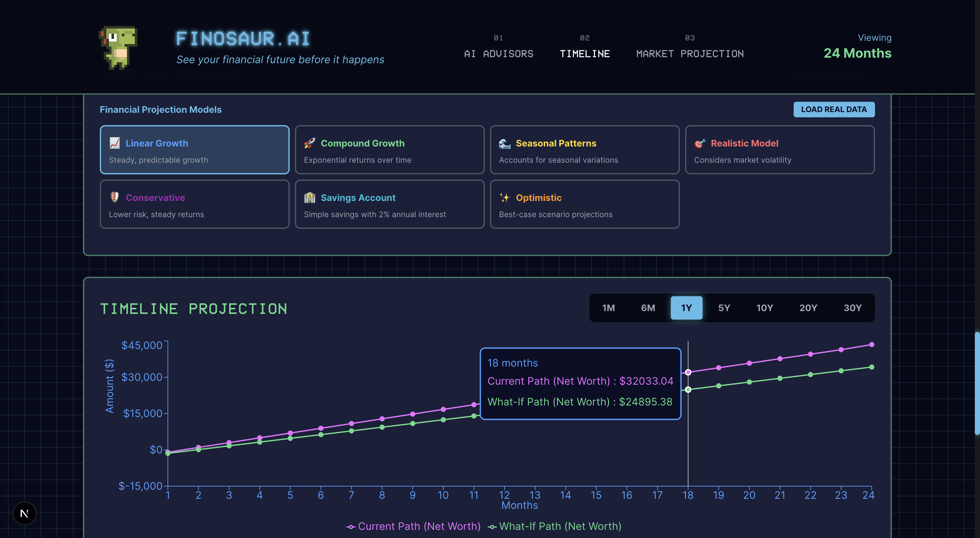This screenshot has height=538, width=980.
Task: Switch the range to 6M
Action: [647, 308]
